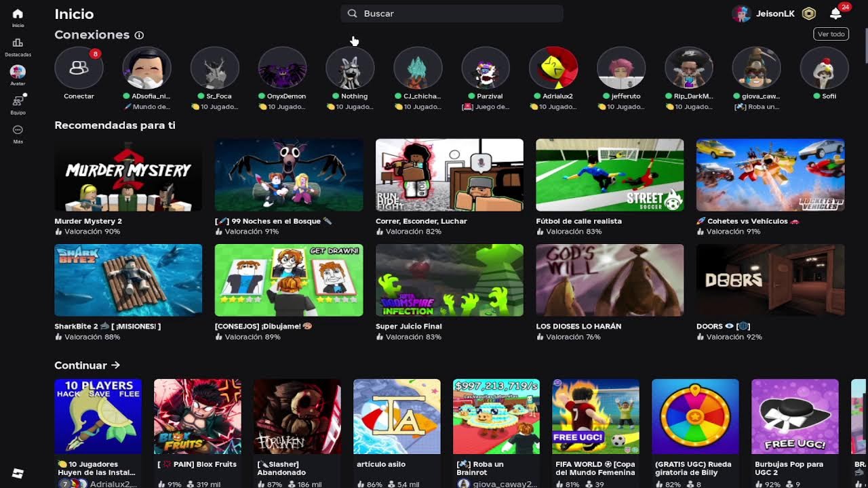This screenshot has height=488, width=868.
Task: Open 99 Noches en el Bosque thumbnail
Action: click(x=289, y=175)
